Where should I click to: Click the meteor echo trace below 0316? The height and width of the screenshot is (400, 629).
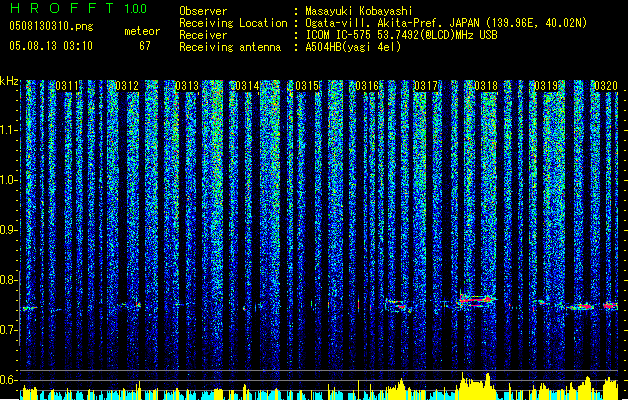(398, 305)
